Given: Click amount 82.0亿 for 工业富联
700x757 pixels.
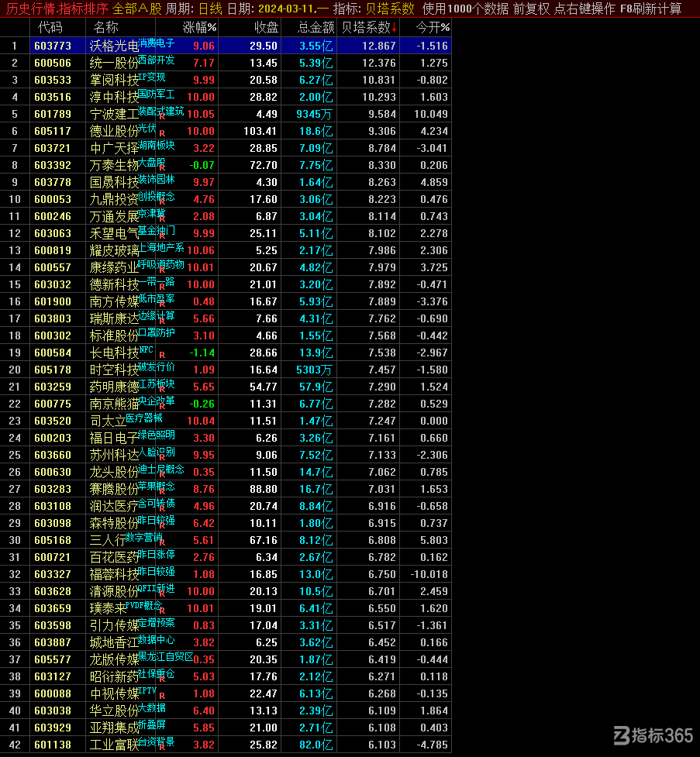Looking at the screenshot, I should click(x=316, y=745).
